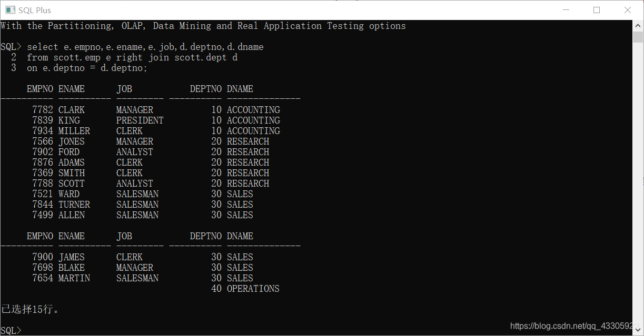The image size is (644, 336).
Task: Click employee number 7788
Action: (x=43, y=184)
